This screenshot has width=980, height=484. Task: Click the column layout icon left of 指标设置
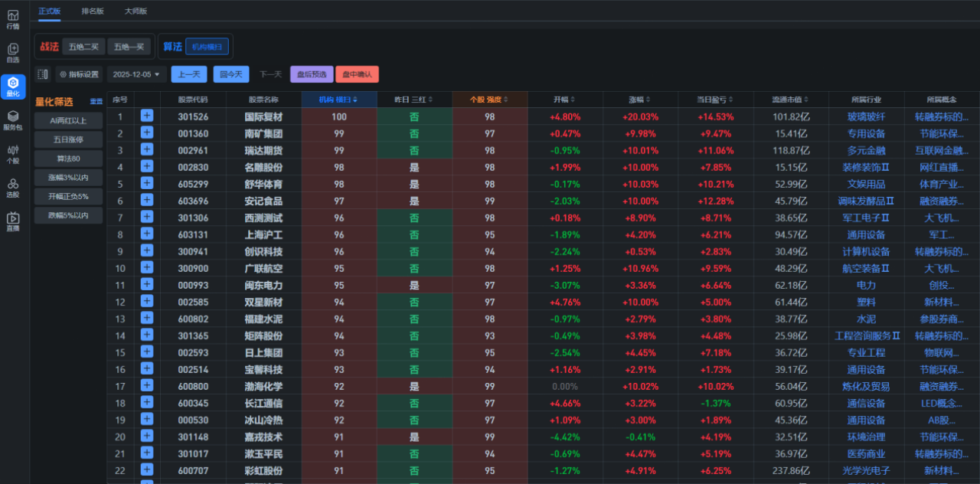[x=43, y=74]
